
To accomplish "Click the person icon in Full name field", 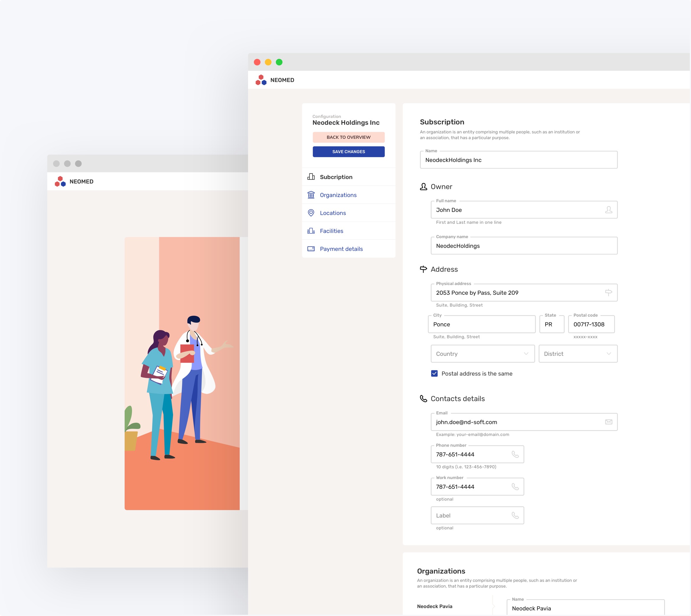I will 609,210.
